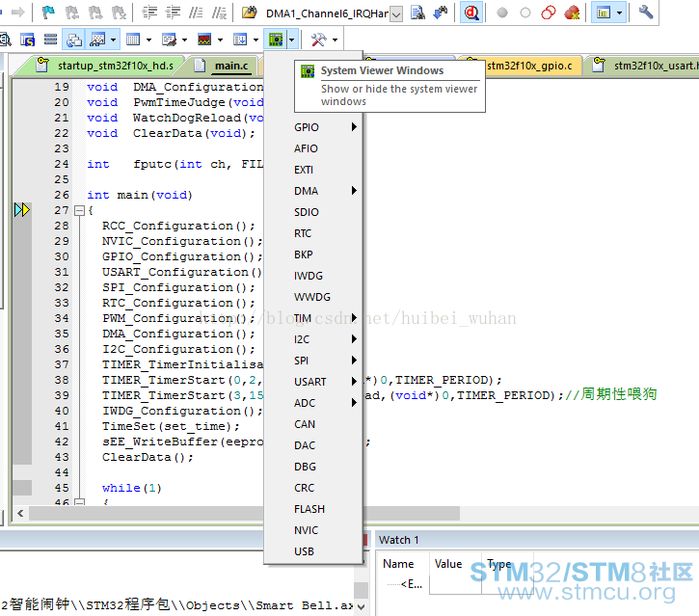The image size is (699, 616).
Task: Open the window layout dropdown arrow
Action: [x=619, y=13]
